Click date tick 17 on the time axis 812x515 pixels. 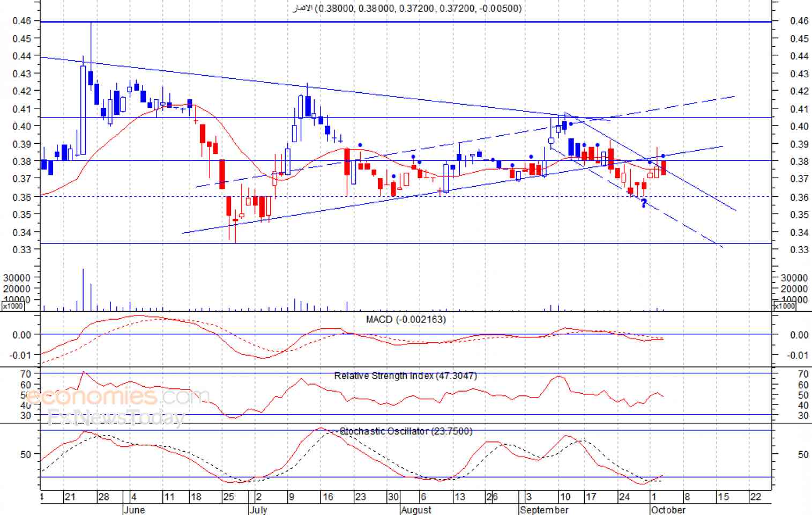point(591,497)
